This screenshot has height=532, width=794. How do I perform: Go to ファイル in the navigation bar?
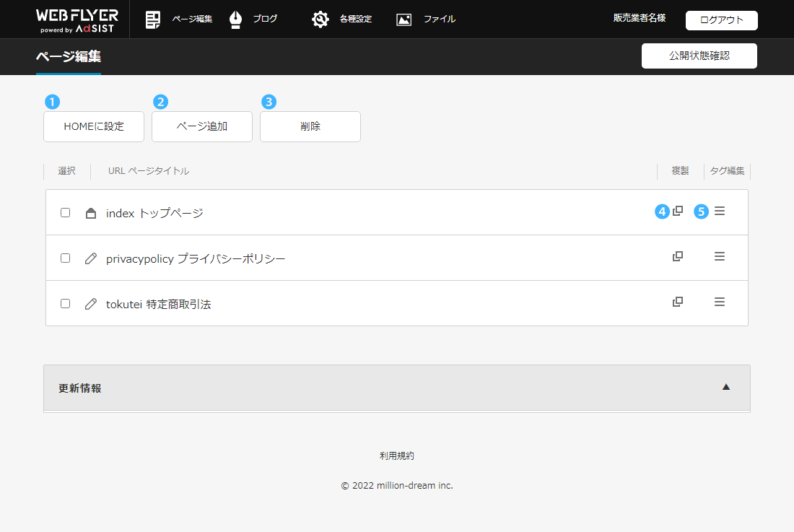coord(427,19)
